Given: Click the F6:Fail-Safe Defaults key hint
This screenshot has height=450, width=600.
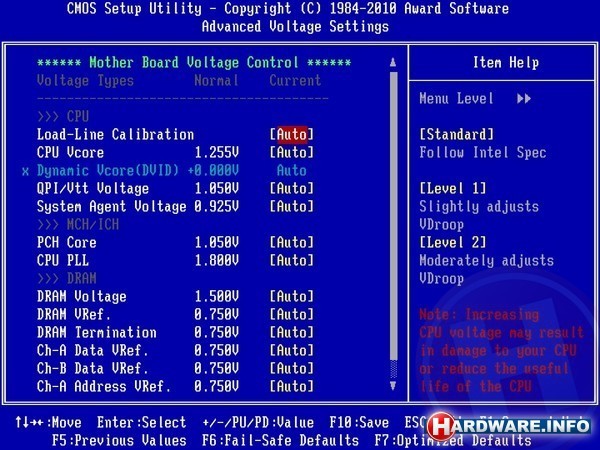Looking at the screenshot, I should (280, 440).
